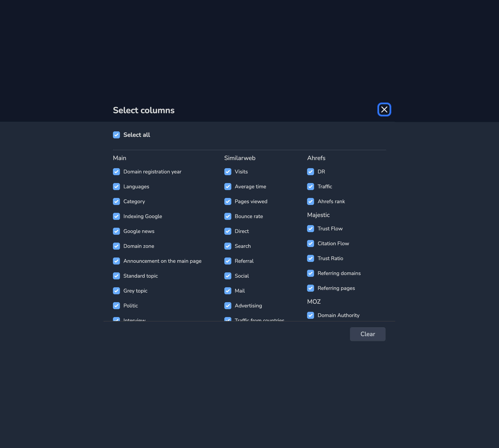Toggle Domain registration year checkbox
Image resolution: width=499 pixels, height=448 pixels.
[116, 172]
